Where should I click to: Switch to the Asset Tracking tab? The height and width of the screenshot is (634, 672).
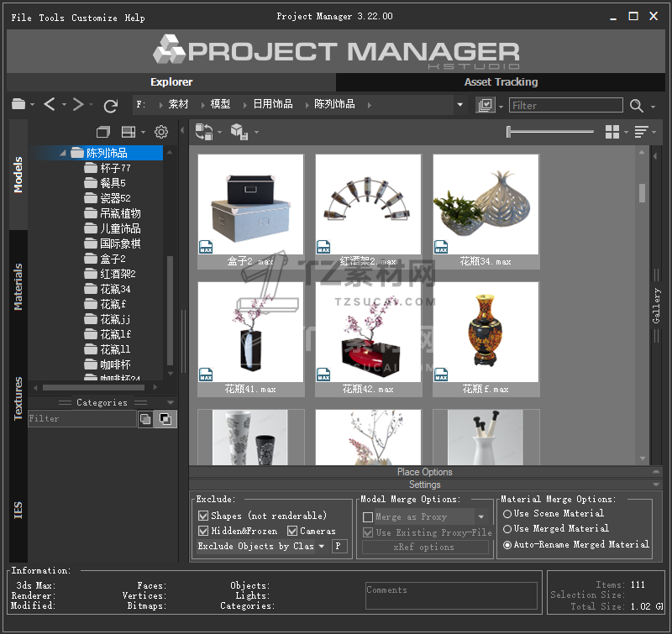pos(501,82)
